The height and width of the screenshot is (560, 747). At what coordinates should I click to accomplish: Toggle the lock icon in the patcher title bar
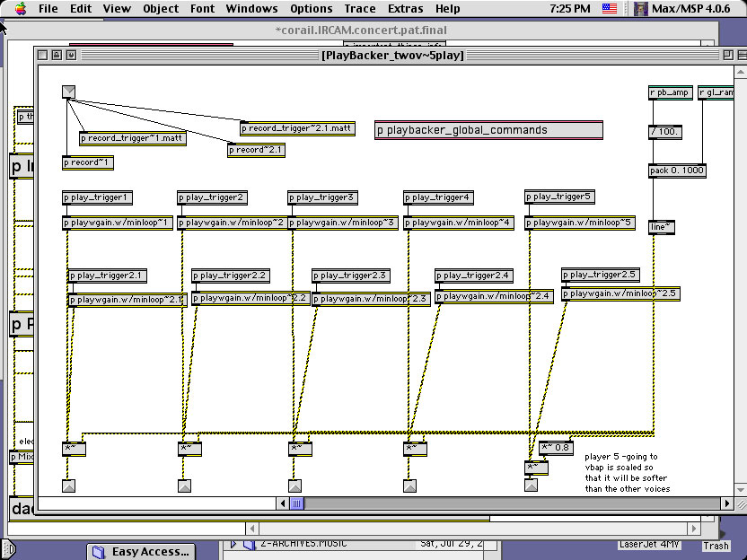57,55
